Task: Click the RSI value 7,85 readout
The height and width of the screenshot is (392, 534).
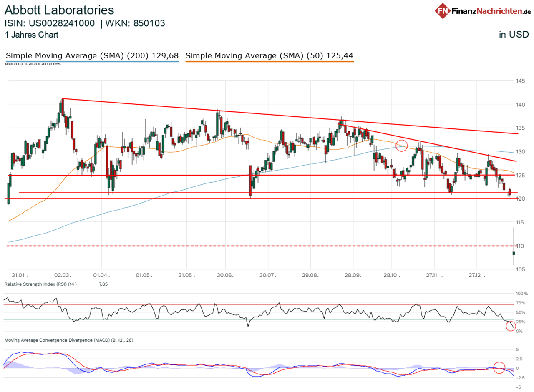Action: pos(103,284)
